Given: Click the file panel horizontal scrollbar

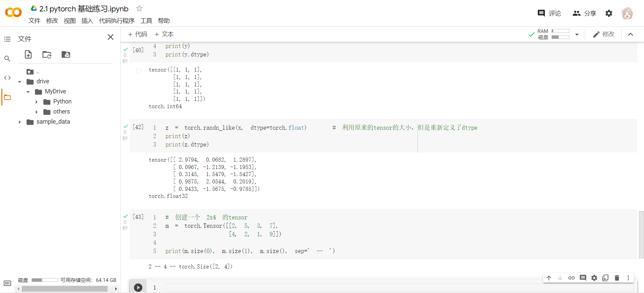Looking at the screenshot, I should pos(65,289).
